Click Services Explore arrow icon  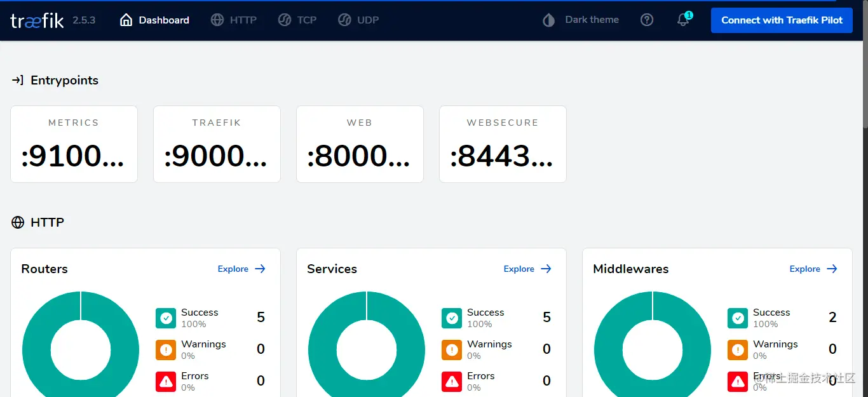[546, 269]
